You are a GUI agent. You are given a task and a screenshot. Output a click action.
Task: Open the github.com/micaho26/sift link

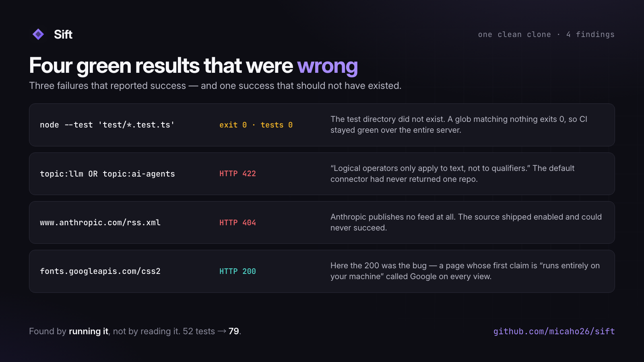point(554,331)
